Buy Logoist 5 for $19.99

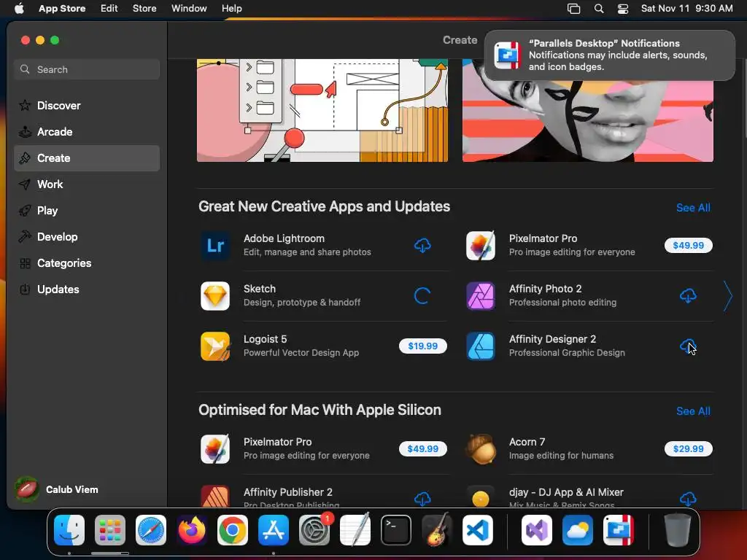pos(422,346)
